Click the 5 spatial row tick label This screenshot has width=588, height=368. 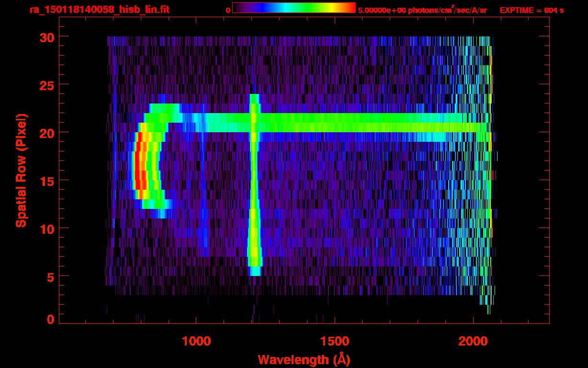coord(51,276)
